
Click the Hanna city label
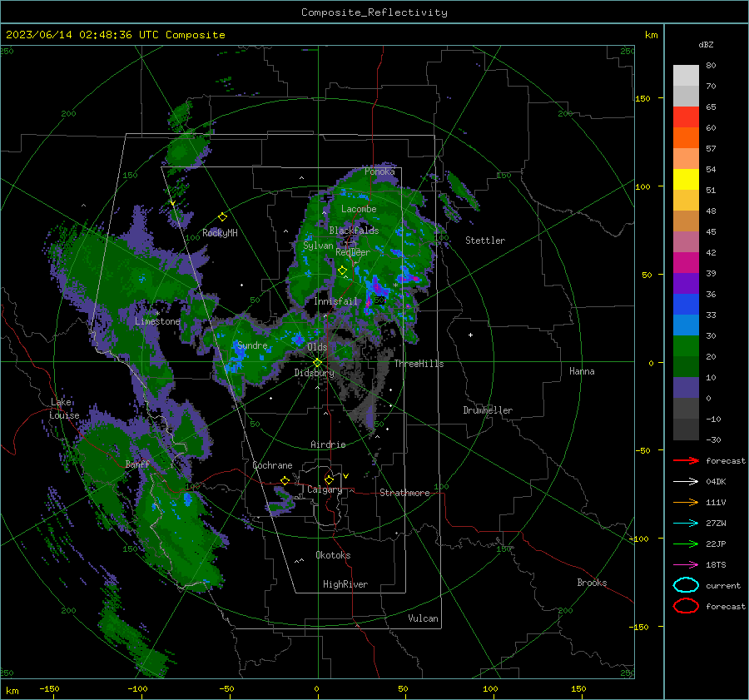point(582,371)
